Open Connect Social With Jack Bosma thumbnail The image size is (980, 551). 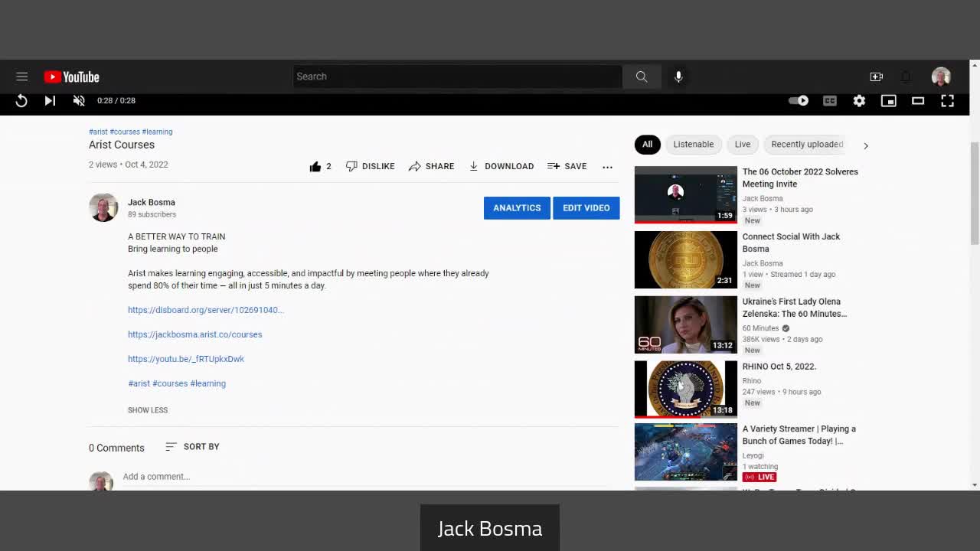coord(686,259)
